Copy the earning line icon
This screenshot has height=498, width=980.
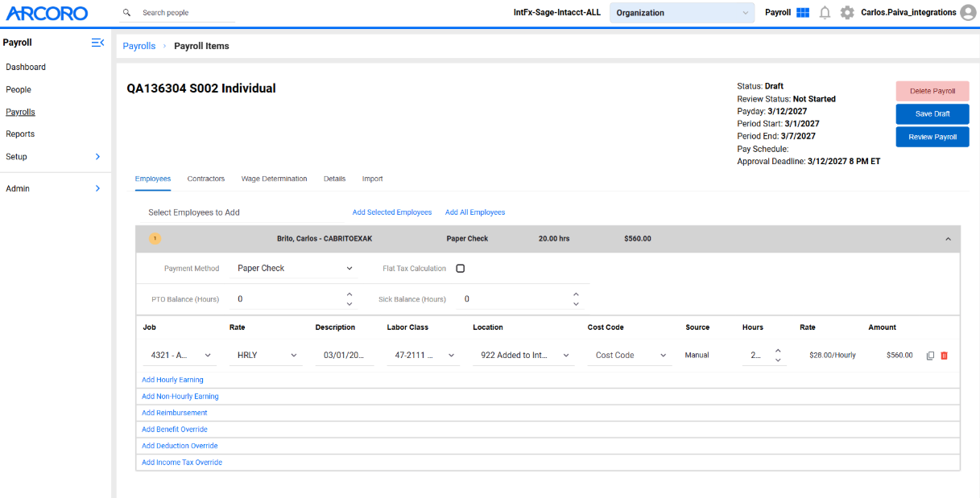pos(930,356)
